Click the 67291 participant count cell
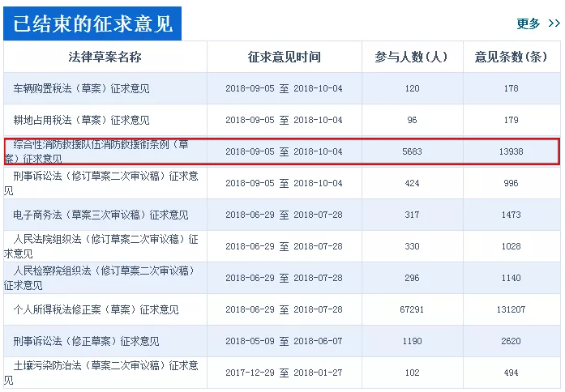The height and width of the screenshot is (392, 565). [x=412, y=309]
